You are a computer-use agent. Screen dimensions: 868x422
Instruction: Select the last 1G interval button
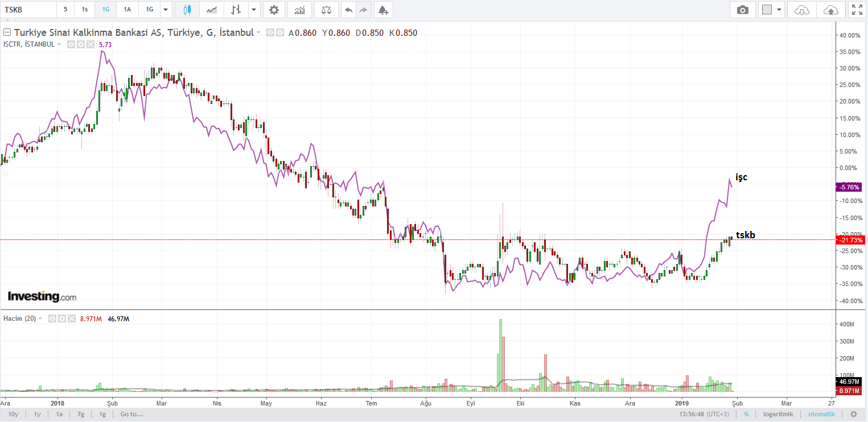149,10
